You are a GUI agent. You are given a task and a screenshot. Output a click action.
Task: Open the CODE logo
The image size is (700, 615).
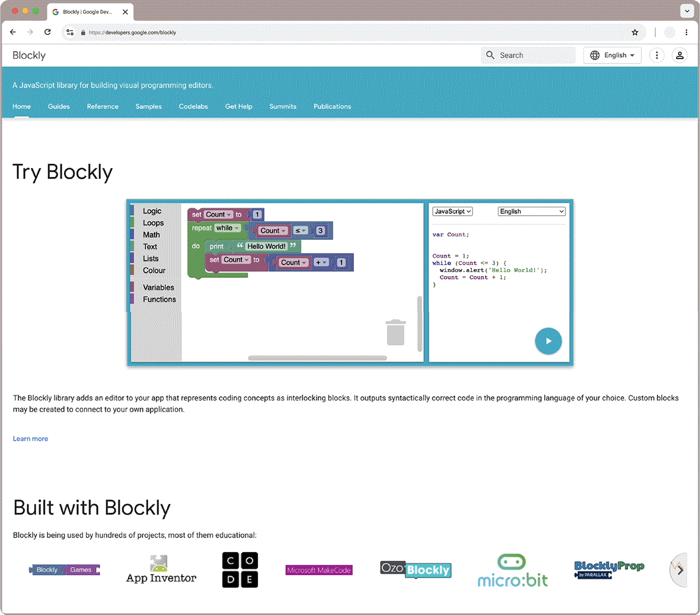239,570
